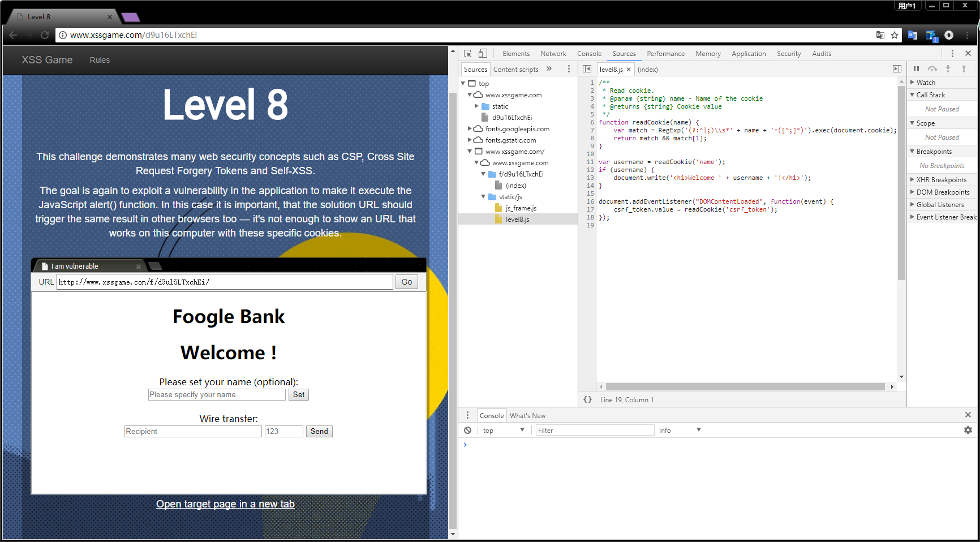Click the pretty print braces icon
This screenshot has width=980, height=542.
click(x=587, y=399)
